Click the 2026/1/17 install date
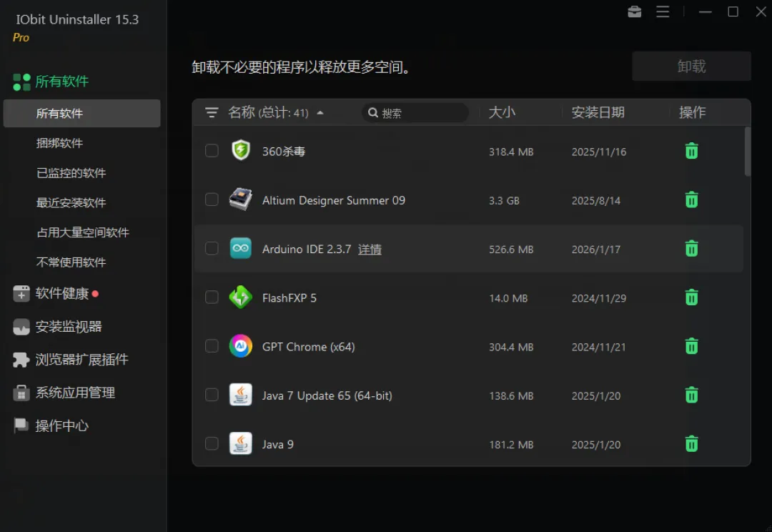Viewport: 772px width, 532px height. pos(595,250)
